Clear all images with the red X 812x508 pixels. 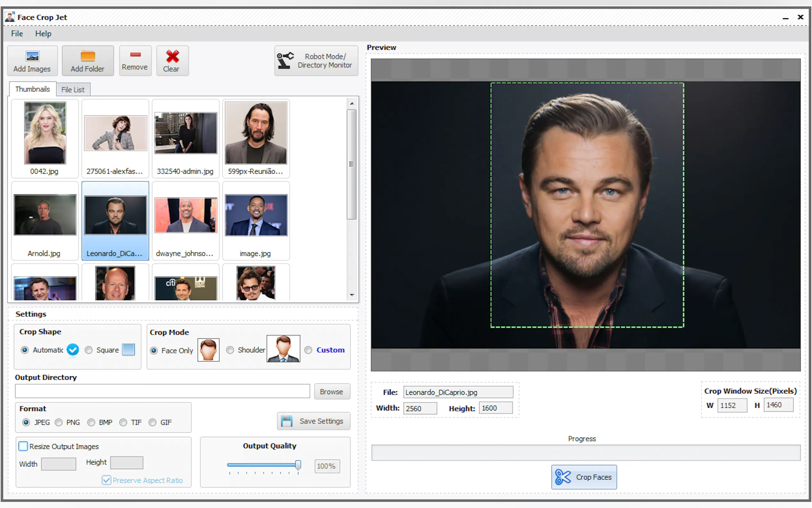click(172, 61)
